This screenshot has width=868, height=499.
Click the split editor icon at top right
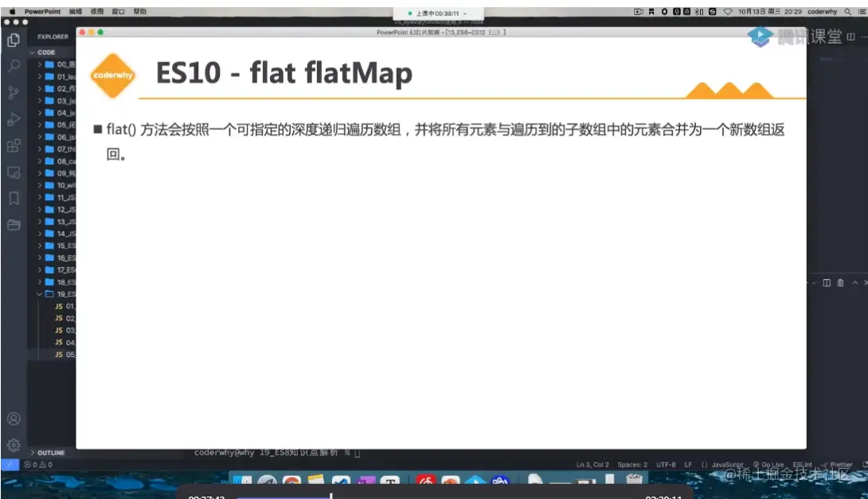(850, 37)
